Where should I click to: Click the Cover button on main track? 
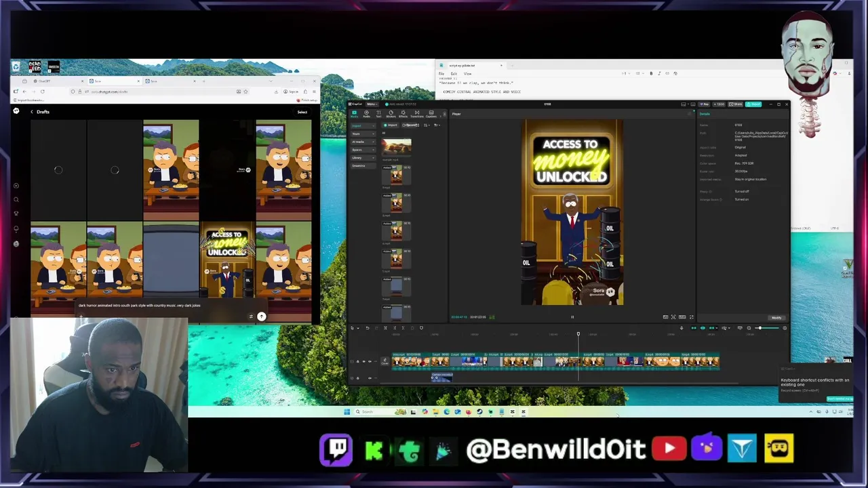[384, 361]
